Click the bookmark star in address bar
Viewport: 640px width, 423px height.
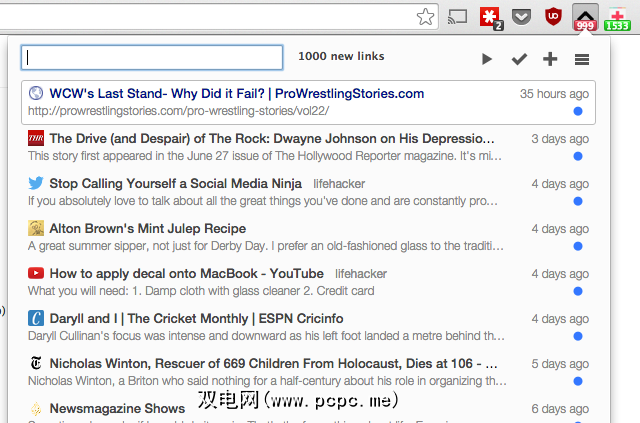(x=425, y=17)
